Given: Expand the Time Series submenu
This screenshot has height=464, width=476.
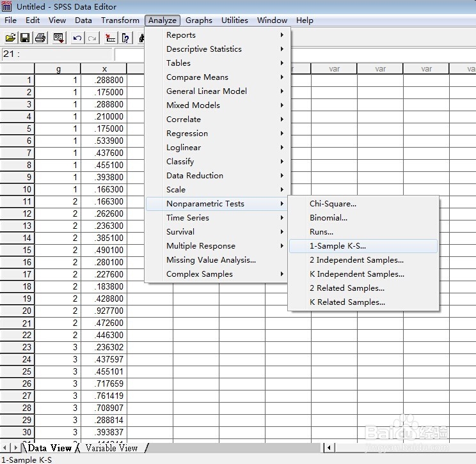Looking at the screenshot, I should pos(217,217).
